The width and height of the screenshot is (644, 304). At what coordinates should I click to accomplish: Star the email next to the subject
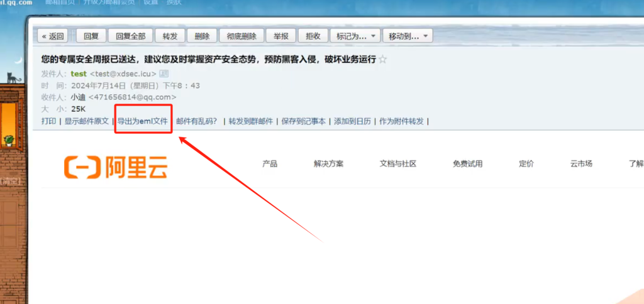click(x=382, y=60)
